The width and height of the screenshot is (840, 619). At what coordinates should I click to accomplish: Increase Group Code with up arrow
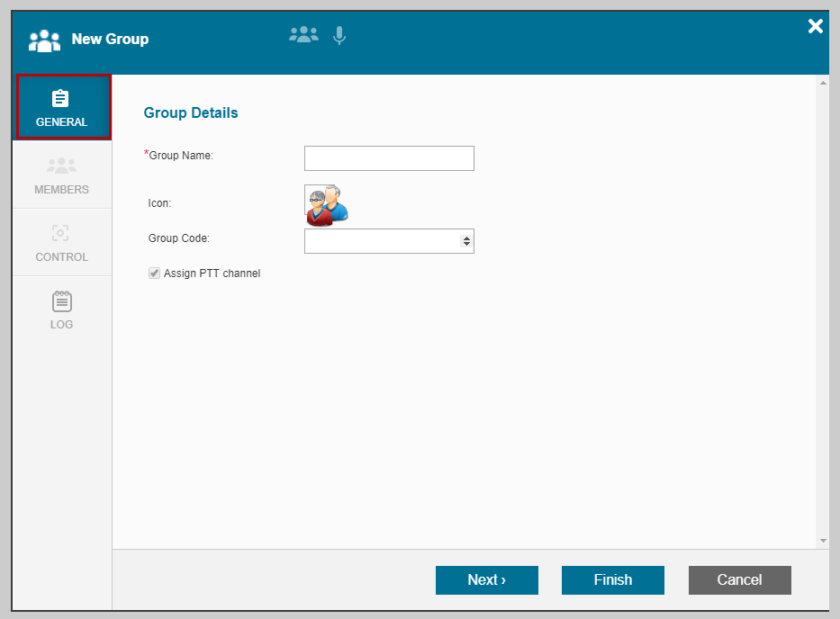click(466, 238)
